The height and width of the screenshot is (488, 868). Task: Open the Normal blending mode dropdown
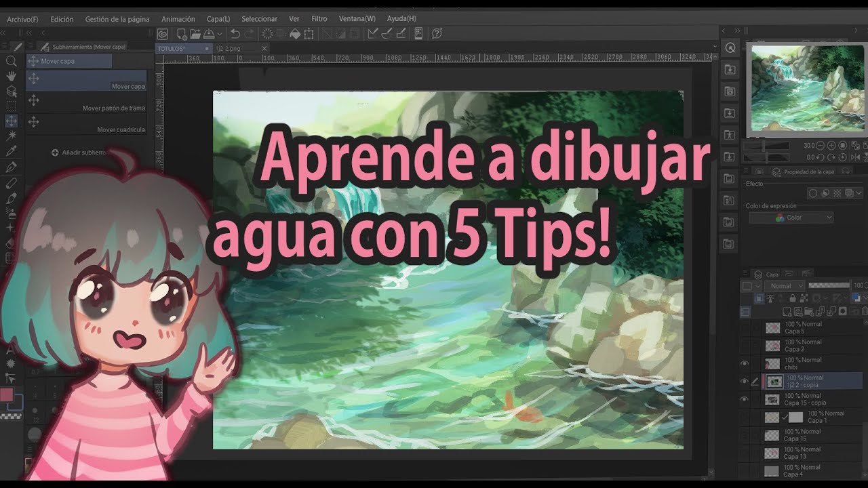pyautogui.click(x=785, y=286)
